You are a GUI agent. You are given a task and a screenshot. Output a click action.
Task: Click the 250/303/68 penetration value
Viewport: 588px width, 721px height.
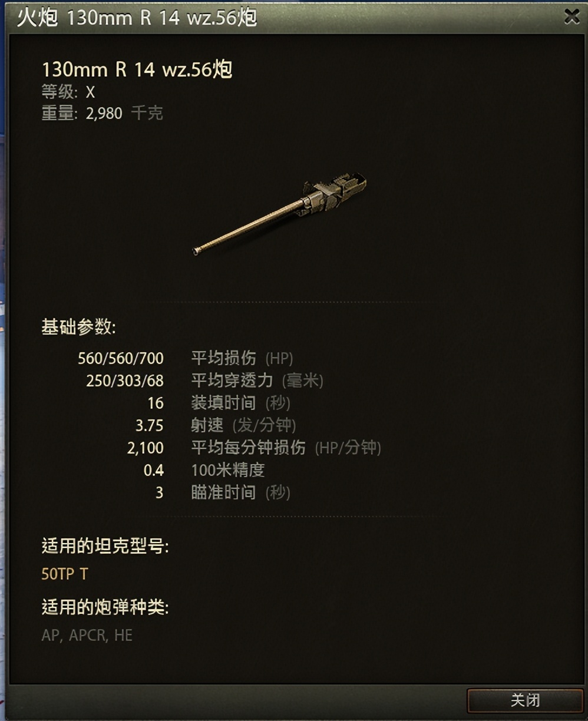(x=125, y=381)
